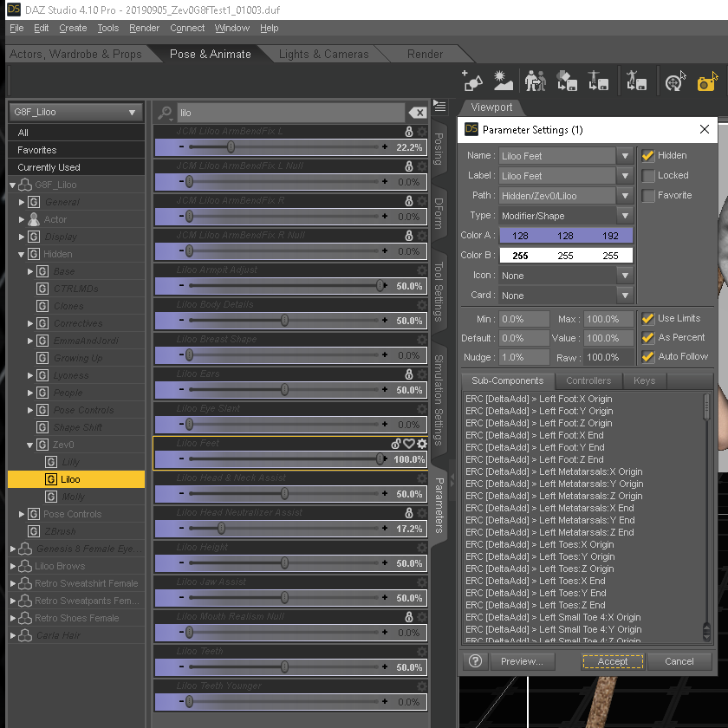The height and width of the screenshot is (728, 728).
Task: Switch to Lights & Cameras activity tab
Action: coord(323,55)
